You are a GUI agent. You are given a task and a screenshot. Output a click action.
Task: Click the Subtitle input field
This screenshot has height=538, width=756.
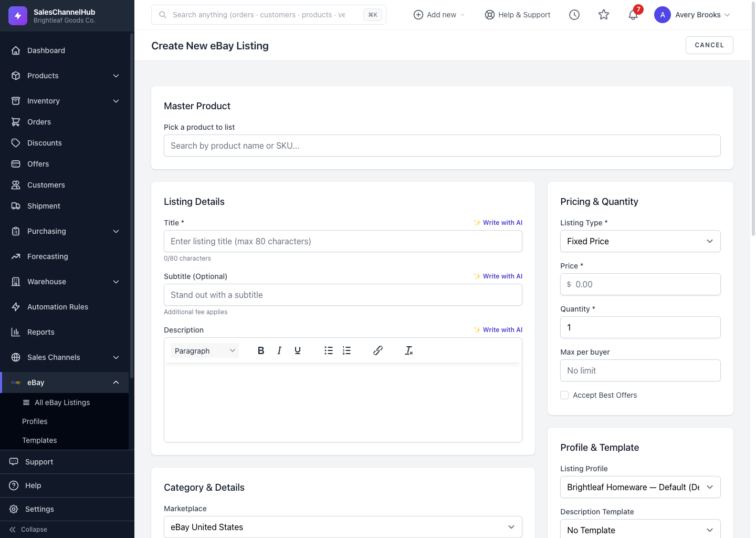tap(343, 295)
